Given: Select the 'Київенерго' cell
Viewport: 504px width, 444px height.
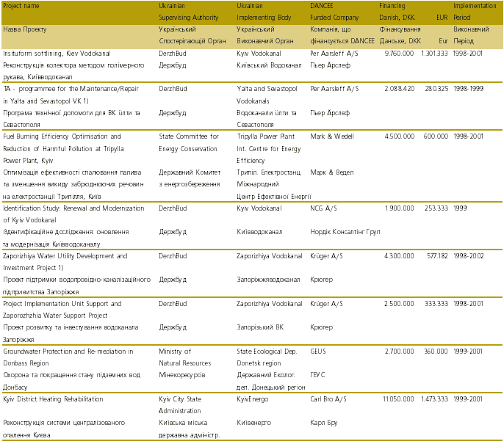Looking at the screenshot, I should tap(253, 423).
